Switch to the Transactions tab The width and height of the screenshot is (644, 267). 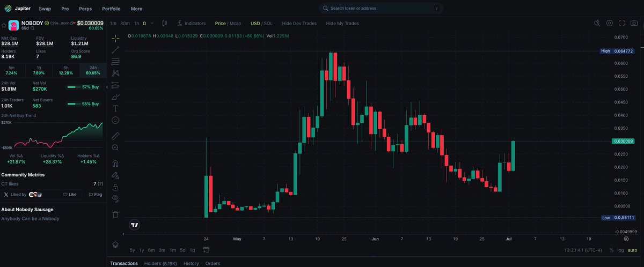[x=124, y=263]
